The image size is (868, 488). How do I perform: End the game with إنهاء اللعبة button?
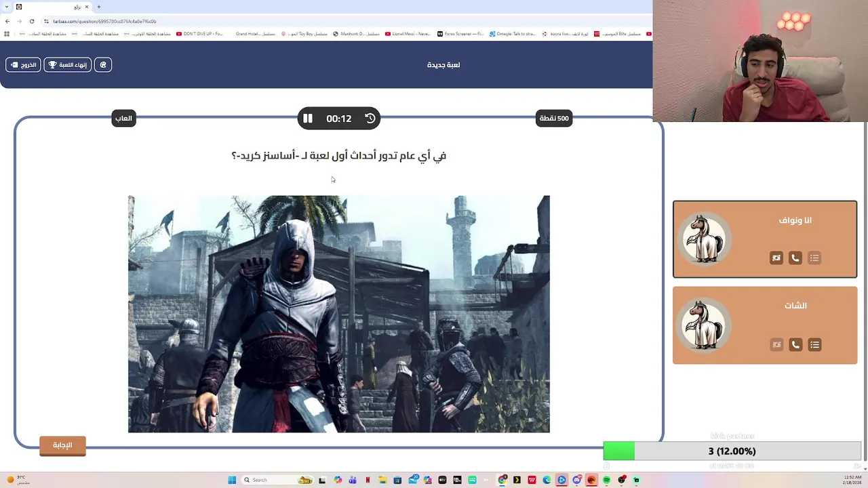click(68, 65)
